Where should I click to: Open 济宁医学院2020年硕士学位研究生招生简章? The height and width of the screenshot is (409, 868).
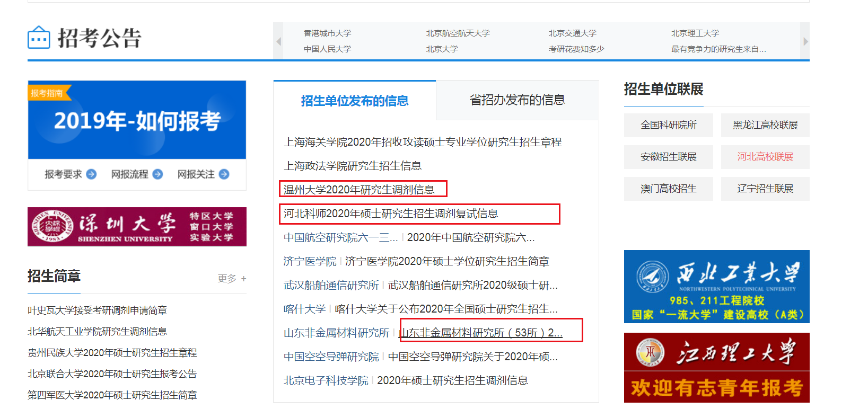tap(447, 261)
